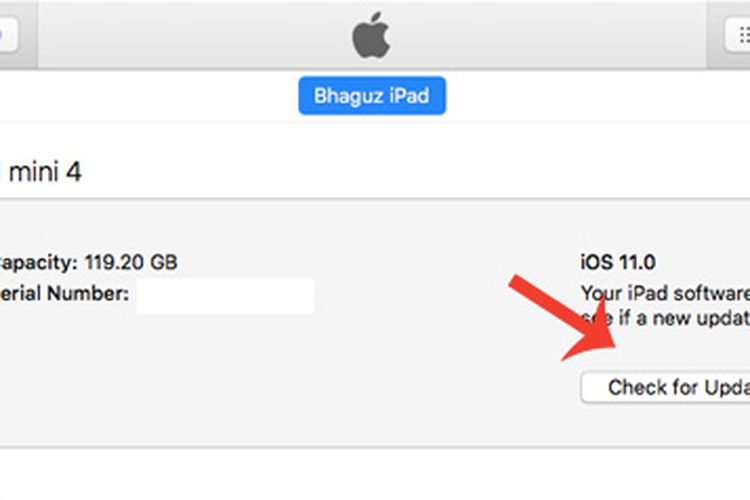Screen dimensions: 750x500
Task: Click the Capacity label
Action: [38, 263]
